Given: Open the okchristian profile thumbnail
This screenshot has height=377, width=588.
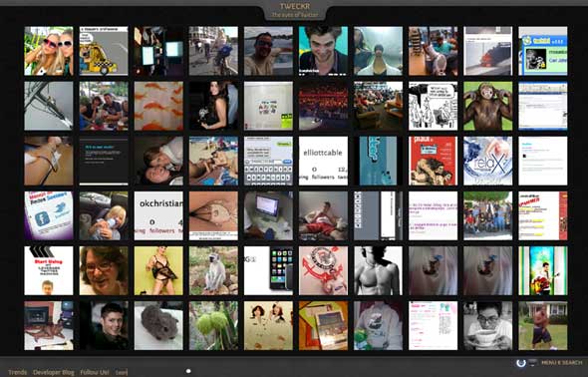Looking at the screenshot, I should (158, 215).
